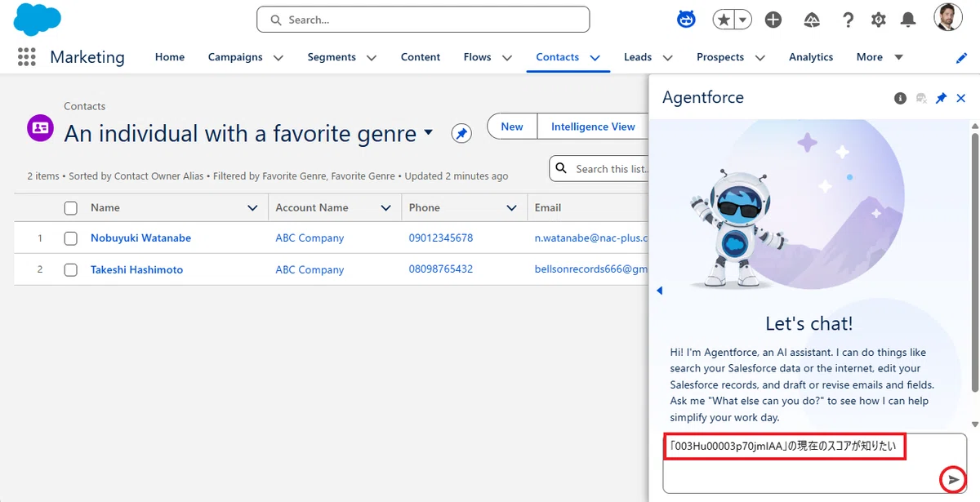
Task: Open the Global Actions plus icon
Action: coord(773,20)
